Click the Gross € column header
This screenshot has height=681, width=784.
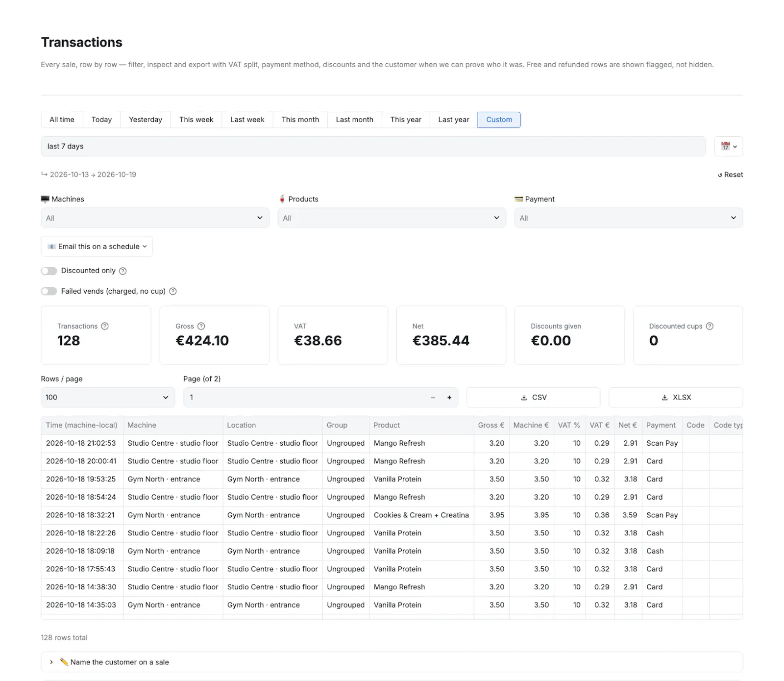[x=491, y=425]
